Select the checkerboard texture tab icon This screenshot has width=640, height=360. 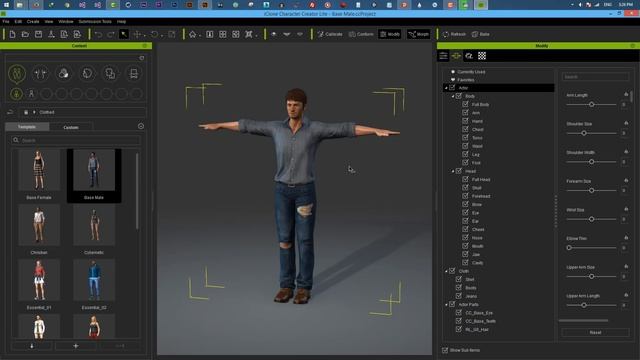(482, 56)
